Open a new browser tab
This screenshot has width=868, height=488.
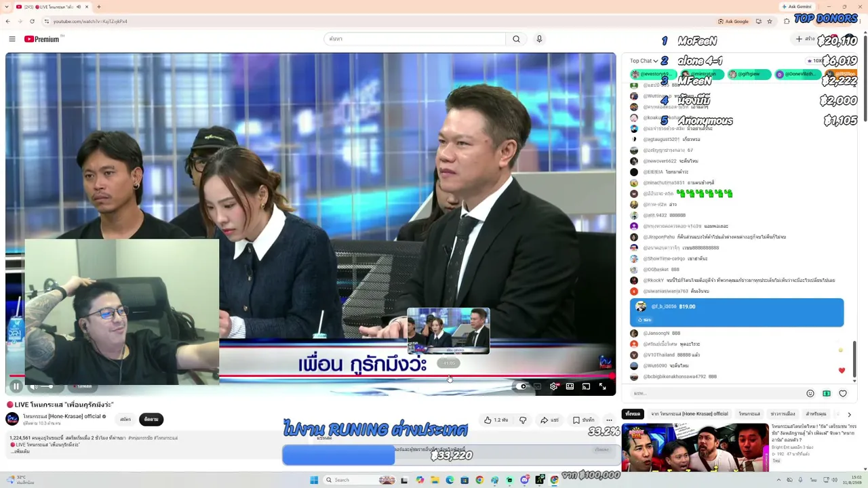(99, 7)
